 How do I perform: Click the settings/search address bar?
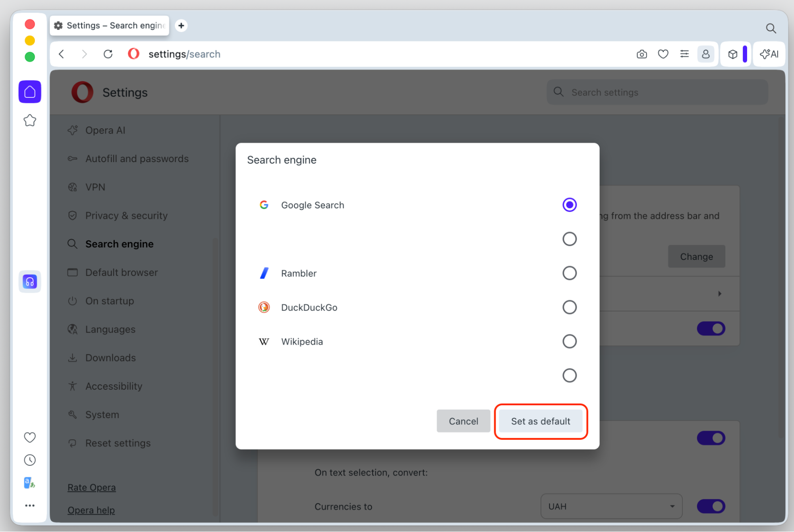184,54
